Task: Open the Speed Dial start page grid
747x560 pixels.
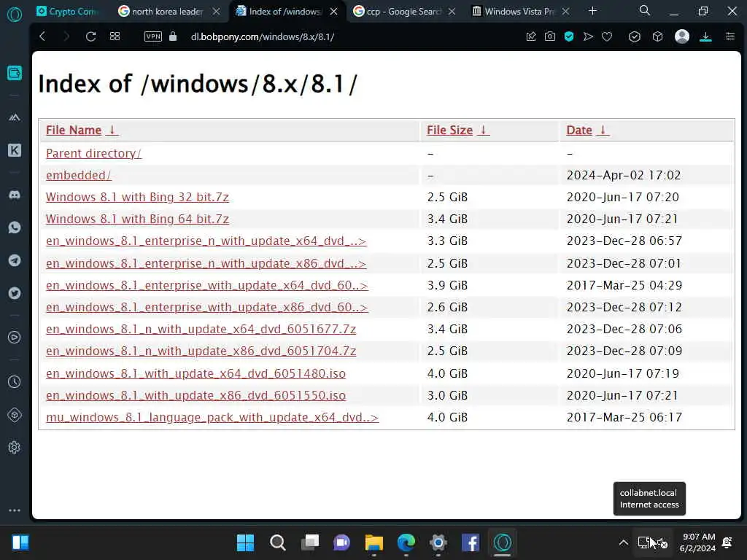Action: (x=115, y=36)
